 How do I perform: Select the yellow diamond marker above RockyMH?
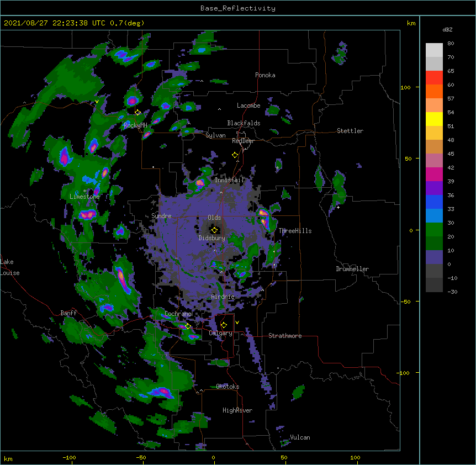tap(138, 112)
